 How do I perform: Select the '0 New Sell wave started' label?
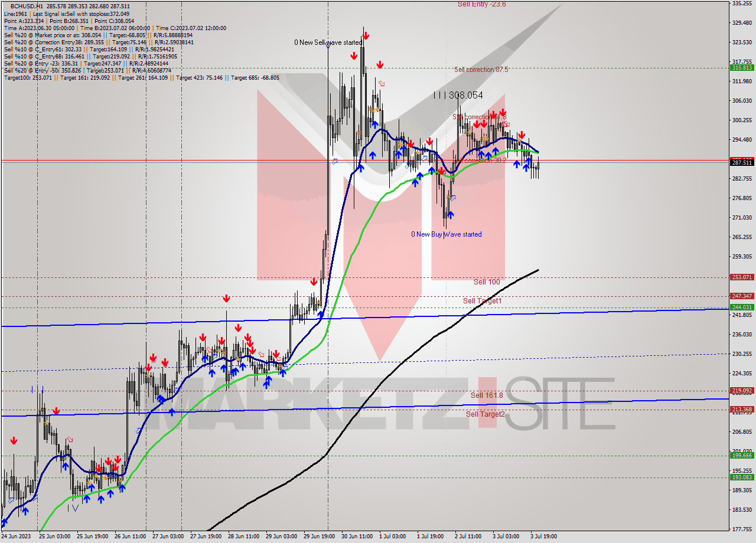coord(328,42)
